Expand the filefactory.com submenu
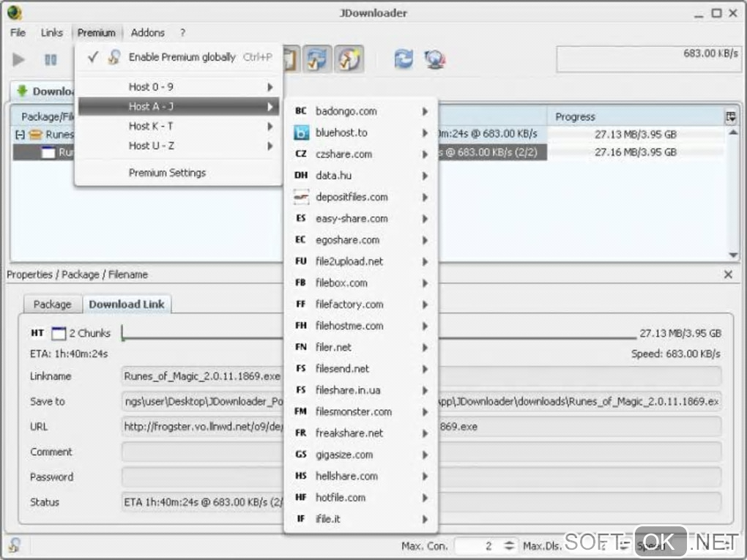Viewport: 747px width, 560px height. point(360,305)
